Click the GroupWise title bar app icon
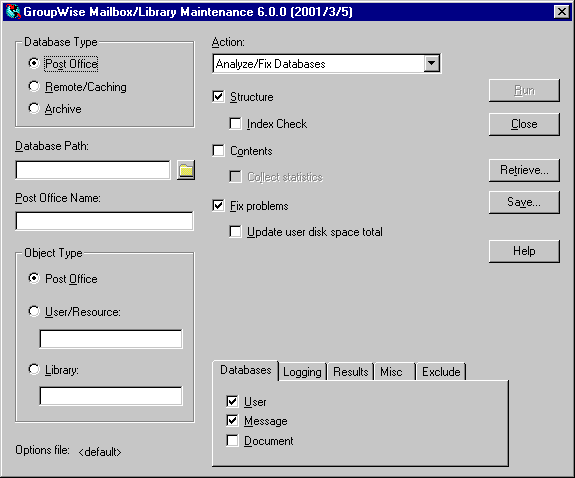The width and height of the screenshot is (575, 478). pyautogui.click(x=13, y=11)
